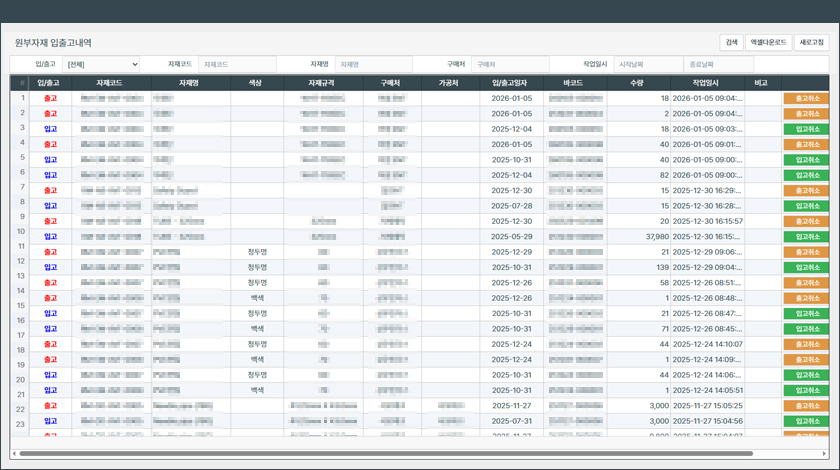
Task: Click the 작업일시 column header
Action: (707, 83)
